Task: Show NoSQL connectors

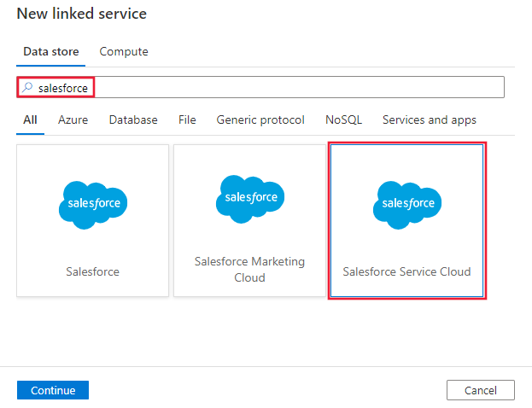Action: tap(343, 119)
